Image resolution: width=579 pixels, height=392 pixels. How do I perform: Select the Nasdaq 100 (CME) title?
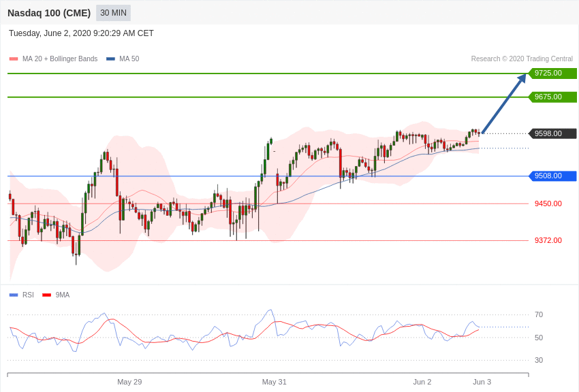[x=49, y=13]
